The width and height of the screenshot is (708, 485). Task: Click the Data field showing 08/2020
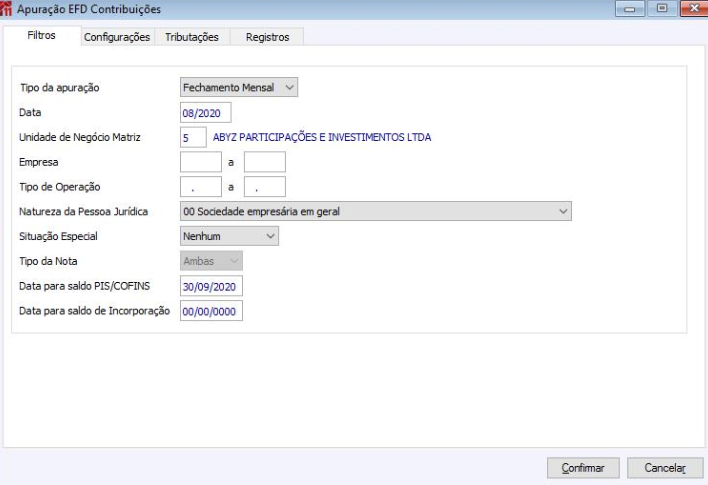tap(205, 112)
